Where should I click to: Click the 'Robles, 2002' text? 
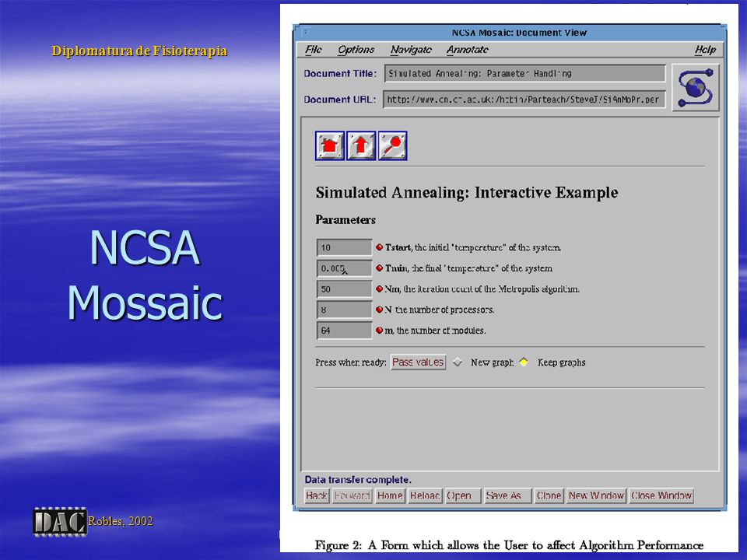(121, 521)
